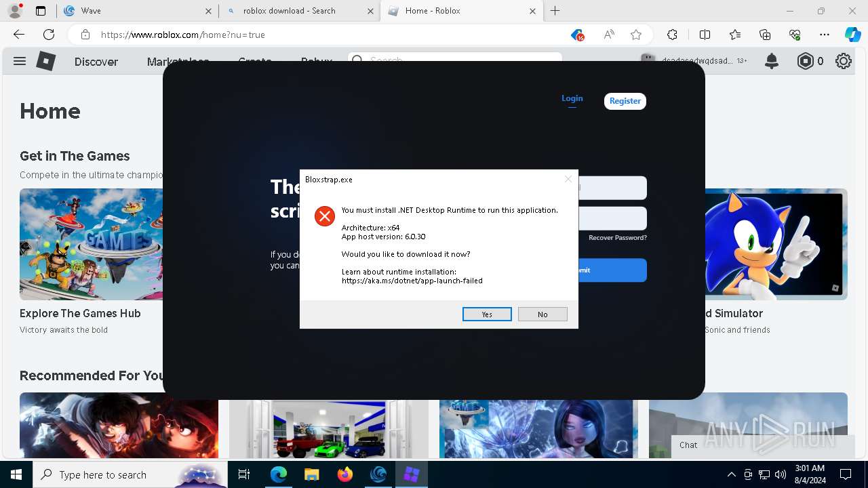This screenshot has height=488, width=868.
Task: Add this page to favorites star
Action: pyautogui.click(x=635, y=35)
